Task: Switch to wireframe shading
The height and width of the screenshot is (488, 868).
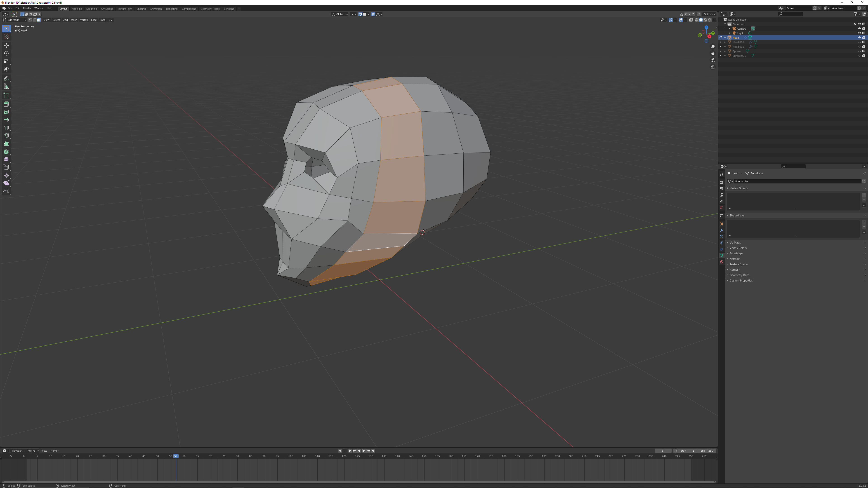Action: coord(696,20)
